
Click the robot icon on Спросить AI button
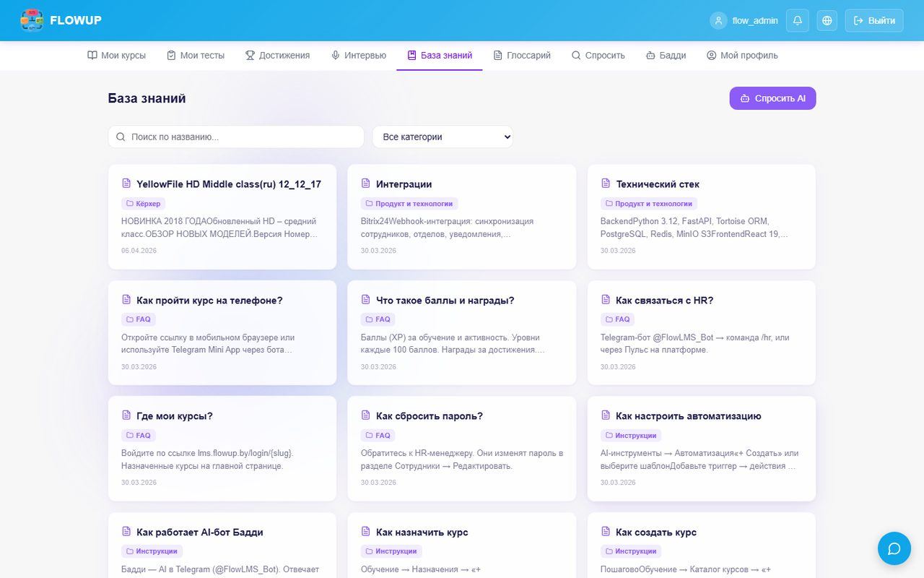[745, 98]
